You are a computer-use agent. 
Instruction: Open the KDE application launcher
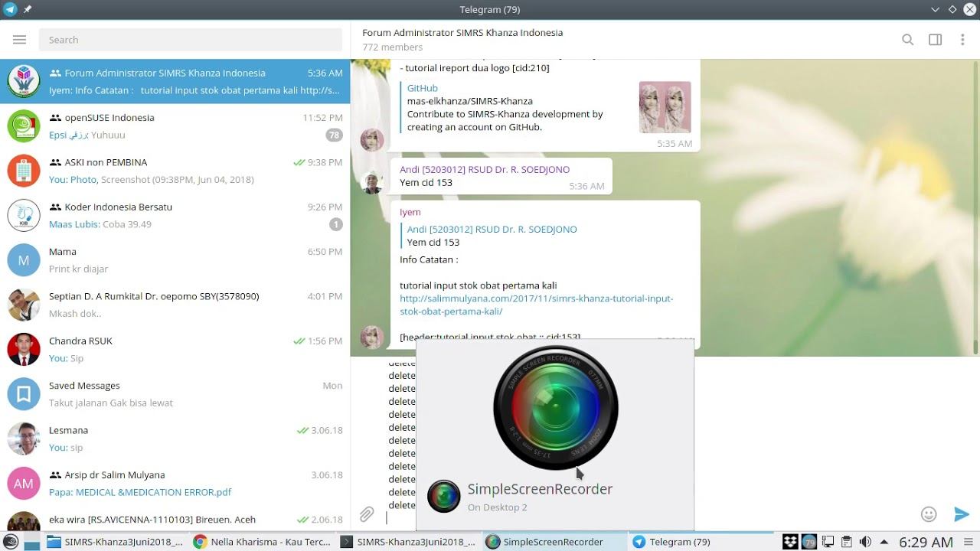pyautogui.click(x=10, y=542)
